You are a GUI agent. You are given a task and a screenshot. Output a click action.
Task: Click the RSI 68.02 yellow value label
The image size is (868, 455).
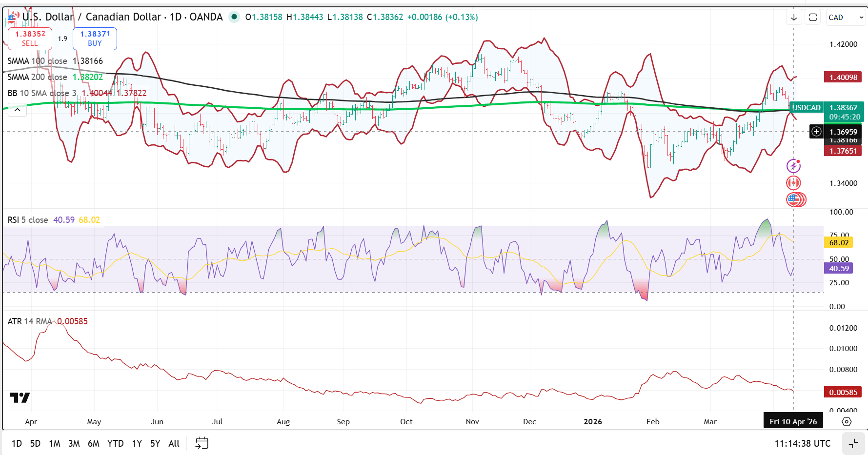point(839,242)
